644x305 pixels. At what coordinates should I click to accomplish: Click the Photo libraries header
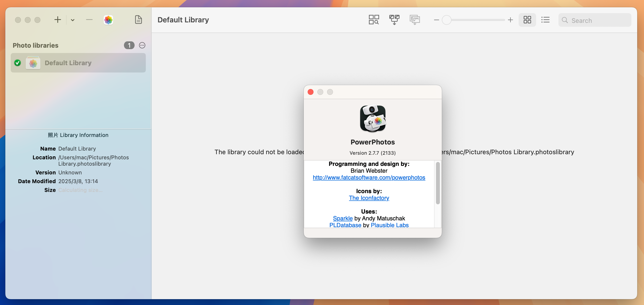click(35, 45)
